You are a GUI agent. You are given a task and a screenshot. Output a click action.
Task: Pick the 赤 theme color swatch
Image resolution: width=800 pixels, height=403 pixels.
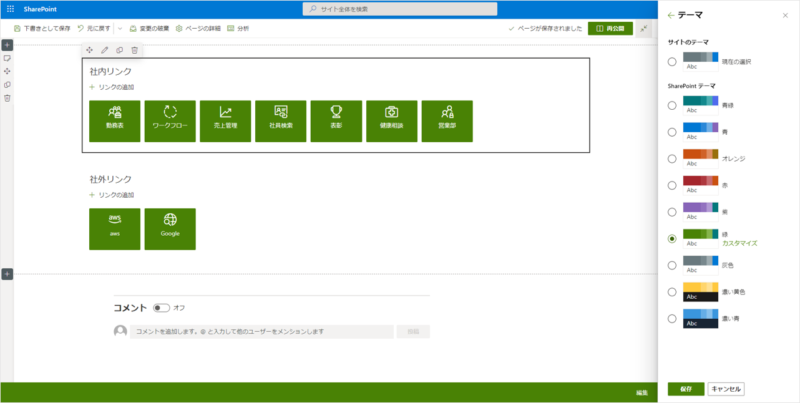coord(700,182)
